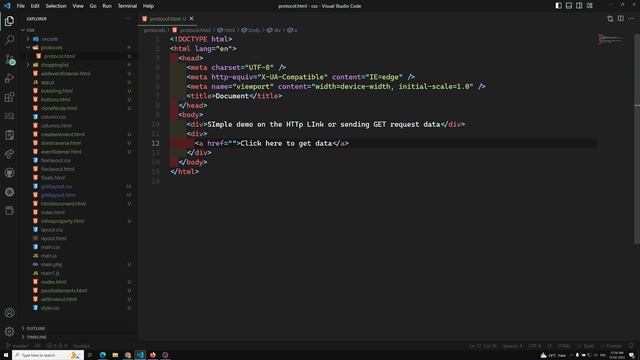Click body breadcrumb in editor path
This screenshot has width=640, height=360.
[x=251, y=30]
